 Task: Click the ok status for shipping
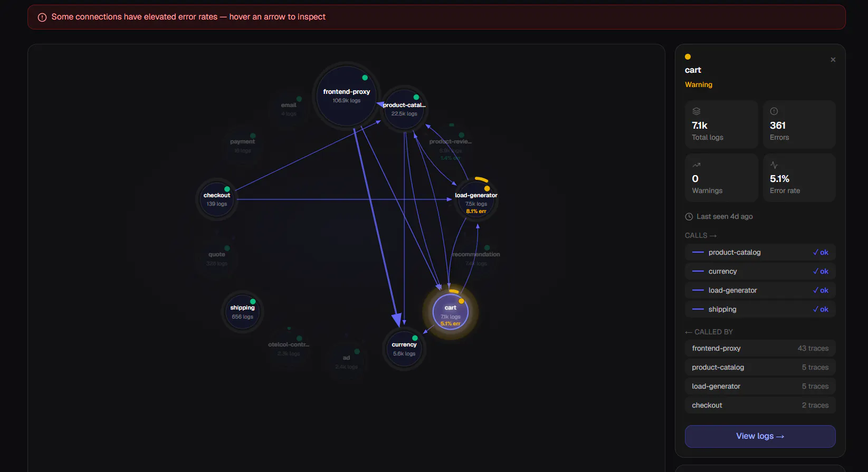point(821,309)
